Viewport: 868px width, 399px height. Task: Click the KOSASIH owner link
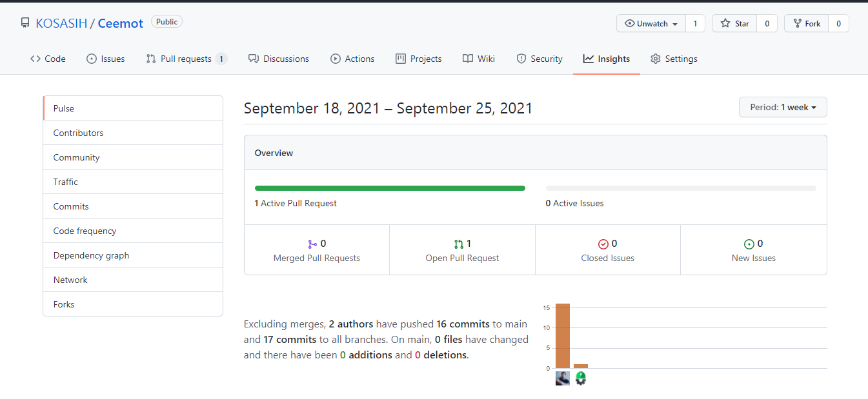61,23
